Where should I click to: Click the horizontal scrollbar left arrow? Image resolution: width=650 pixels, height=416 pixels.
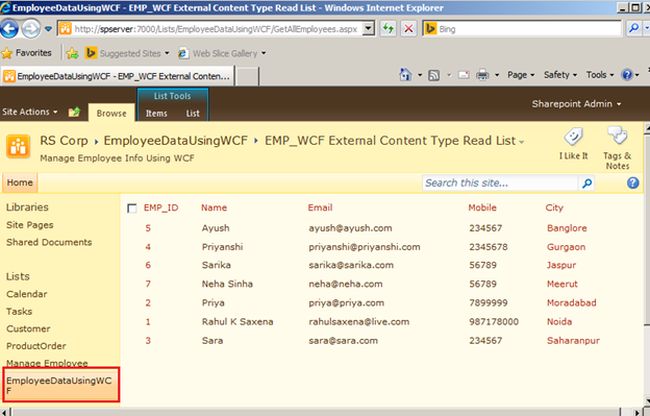tap(4, 412)
